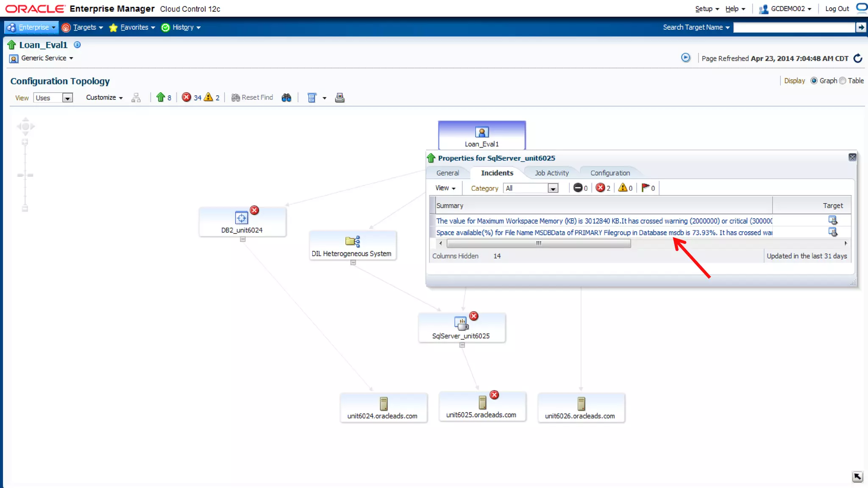Open the Category All combo box

tap(531, 188)
